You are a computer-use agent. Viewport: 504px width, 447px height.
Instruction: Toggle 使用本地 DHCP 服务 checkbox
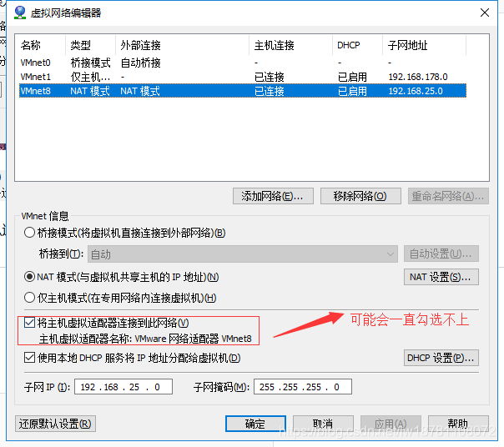click(29, 358)
